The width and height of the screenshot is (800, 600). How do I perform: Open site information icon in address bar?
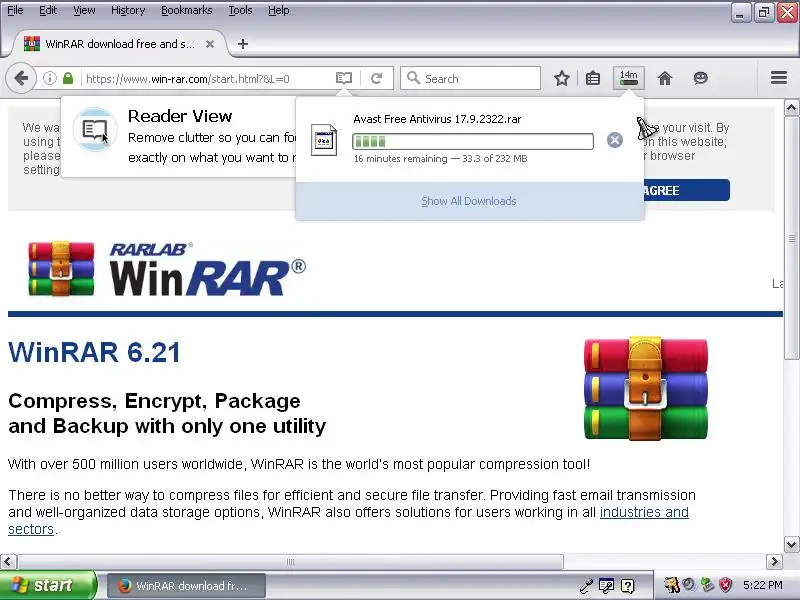[49, 79]
